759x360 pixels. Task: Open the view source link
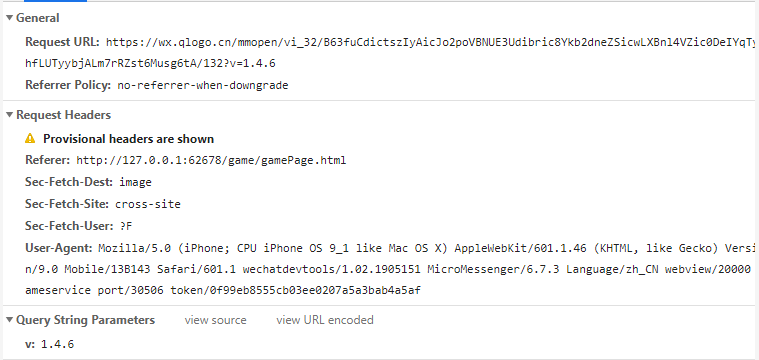pos(215,320)
